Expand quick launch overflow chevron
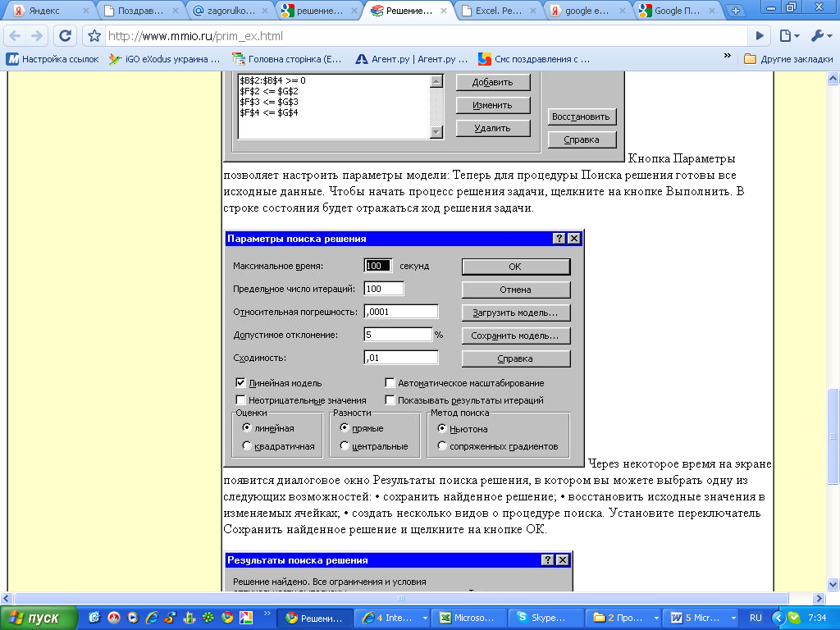This screenshot has width=840, height=630. [x=267, y=614]
